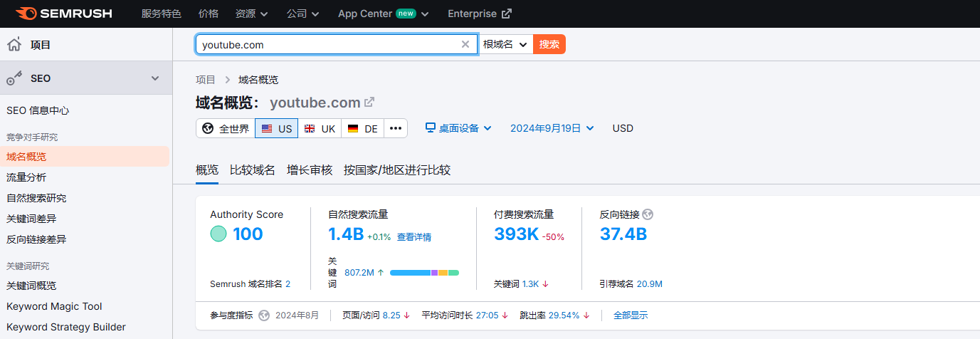Click the 1.4B organic traffic value
Image resolution: width=980 pixels, height=339 pixels.
[346, 234]
